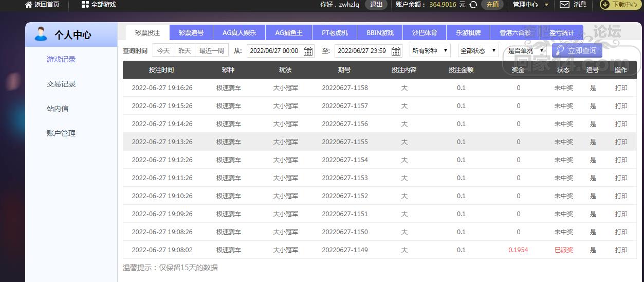Open the start date calendar icon

coord(308,51)
